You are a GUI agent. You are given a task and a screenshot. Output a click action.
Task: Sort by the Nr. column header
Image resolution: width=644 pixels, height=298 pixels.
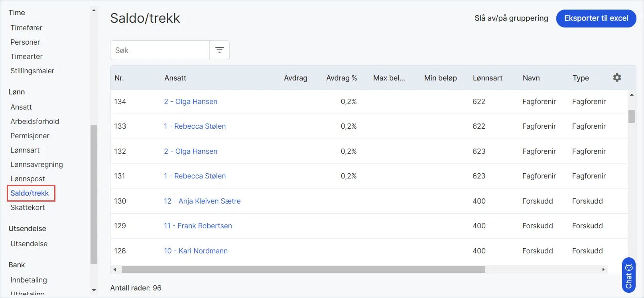coord(119,78)
